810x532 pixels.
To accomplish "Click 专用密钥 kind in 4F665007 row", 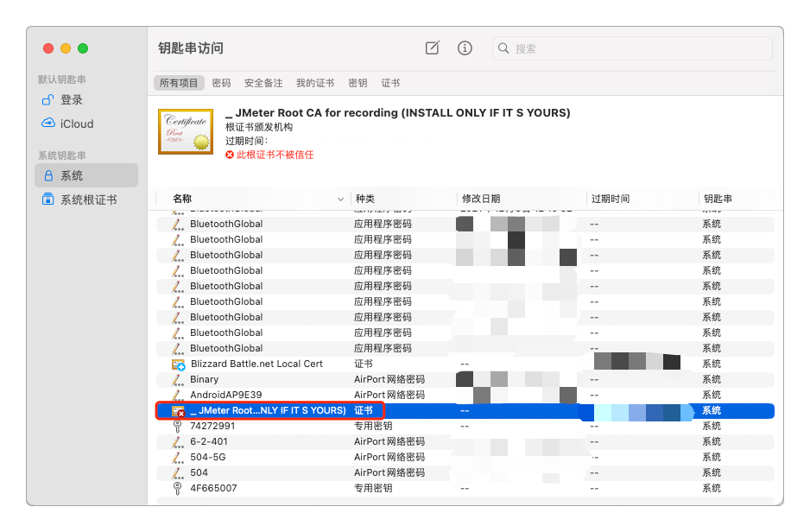I will tap(373, 488).
